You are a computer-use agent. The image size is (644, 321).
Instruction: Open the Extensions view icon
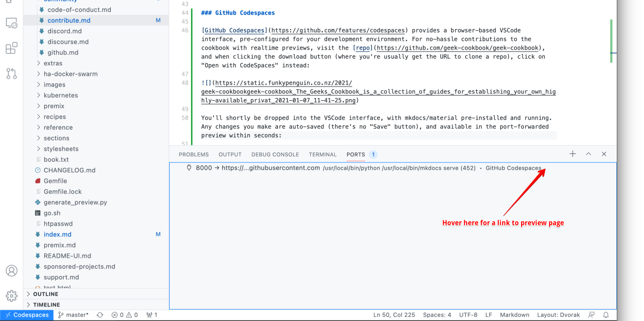(12, 48)
